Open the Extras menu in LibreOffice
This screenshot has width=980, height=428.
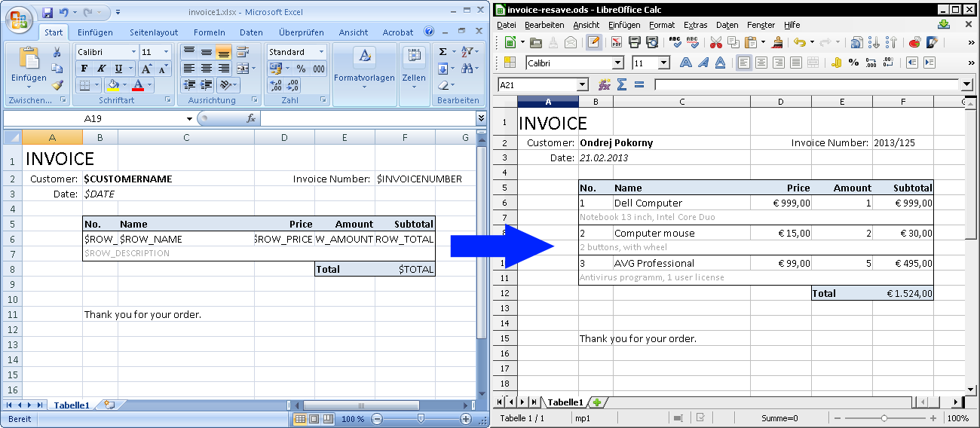[695, 25]
